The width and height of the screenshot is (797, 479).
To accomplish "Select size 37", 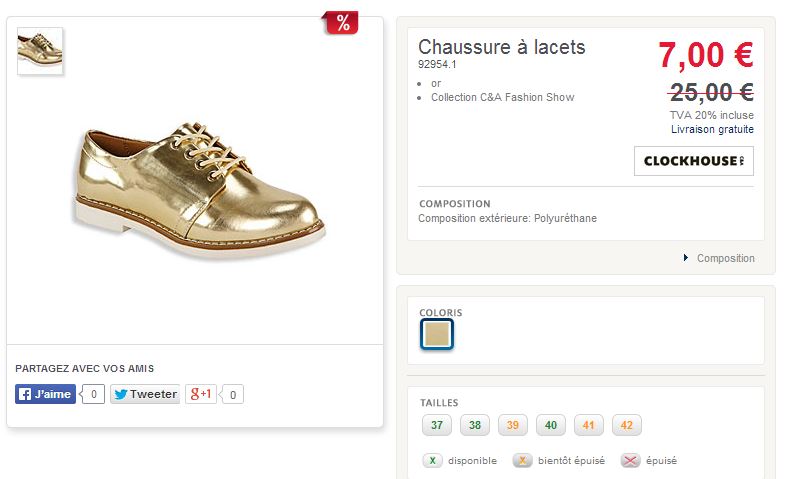I will pyautogui.click(x=436, y=425).
